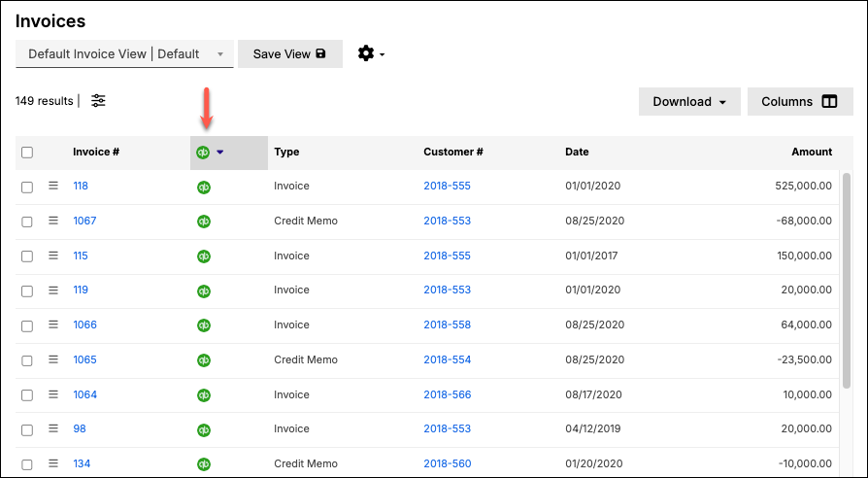Open the row menu for invoice 115
The height and width of the screenshot is (478, 868).
pos(53,256)
